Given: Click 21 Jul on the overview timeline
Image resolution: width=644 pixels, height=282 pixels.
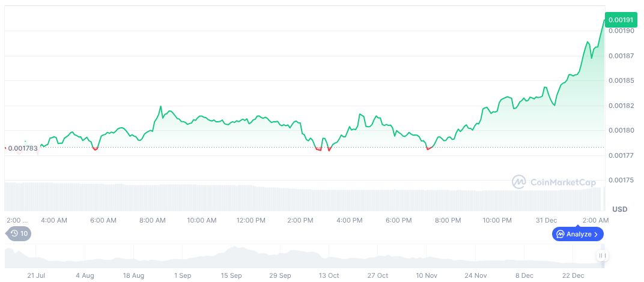Looking at the screenshot, I should [36, 275].
